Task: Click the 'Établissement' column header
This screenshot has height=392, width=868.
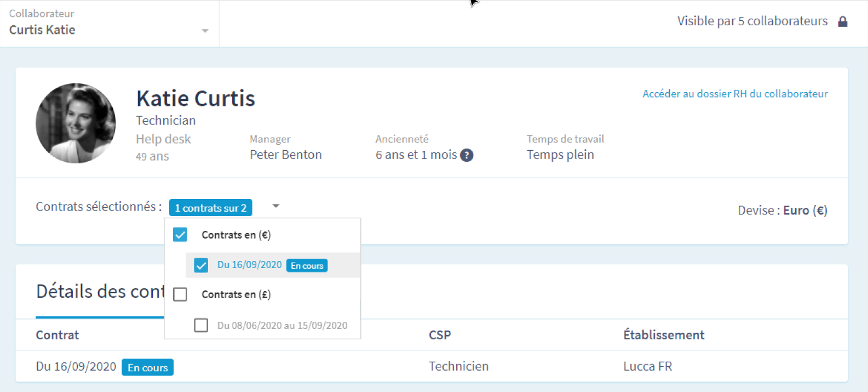Action: click(663, 335)
